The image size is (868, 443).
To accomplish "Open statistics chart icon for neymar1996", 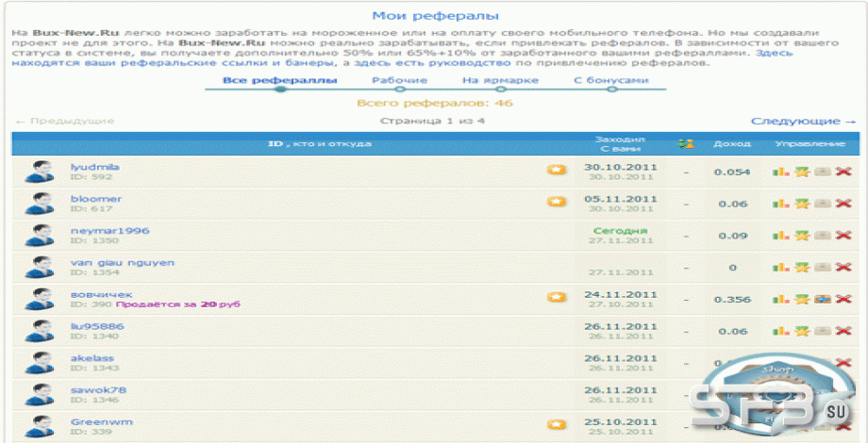I will (781, 236).
